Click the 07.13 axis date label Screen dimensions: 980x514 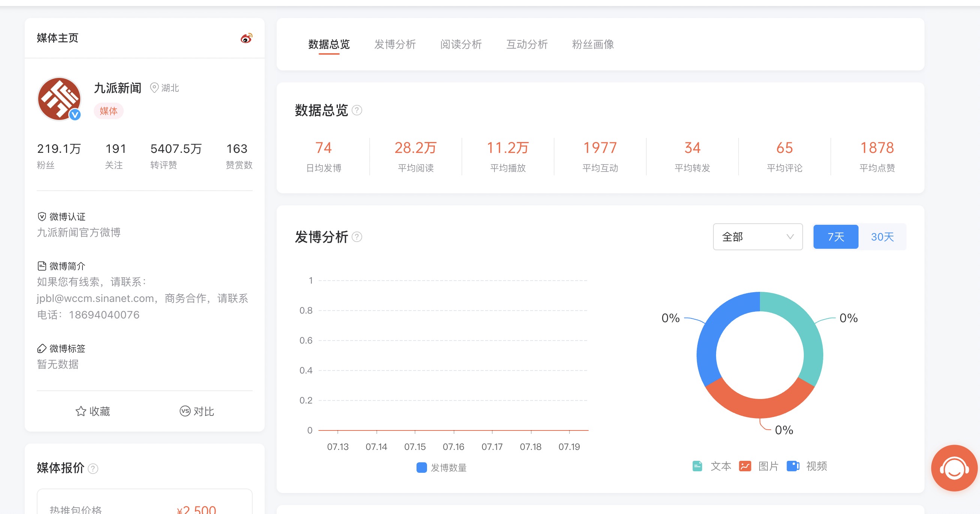click(338, 447)
